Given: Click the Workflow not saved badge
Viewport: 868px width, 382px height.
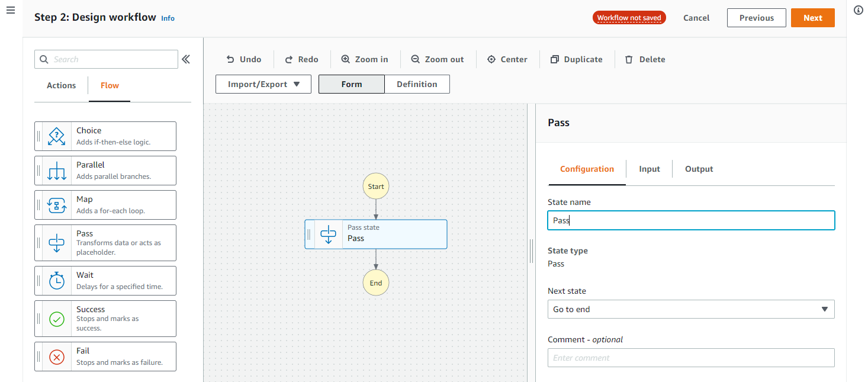Looking at the screenshot, I should tap(629, 18).
